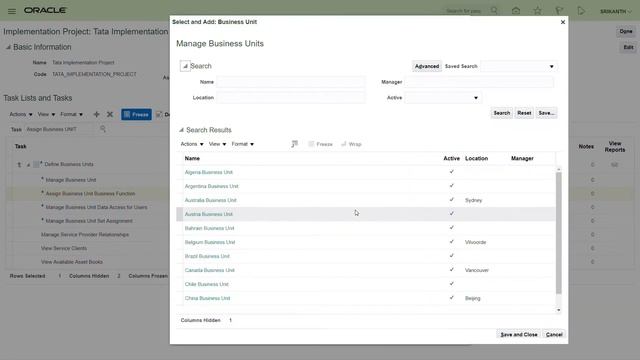Go to Home via house icon
Viewport: 640px width, 360px height.
tap(516, 11)
